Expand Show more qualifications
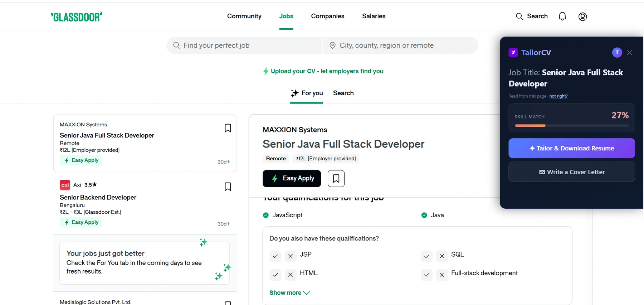This screenshot has height=305, width=644. (x=290, y=293)
